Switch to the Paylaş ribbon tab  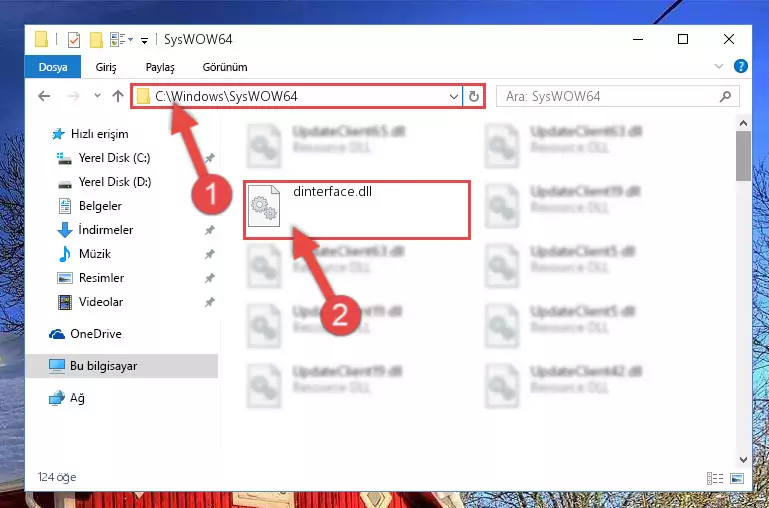point(160,67)
